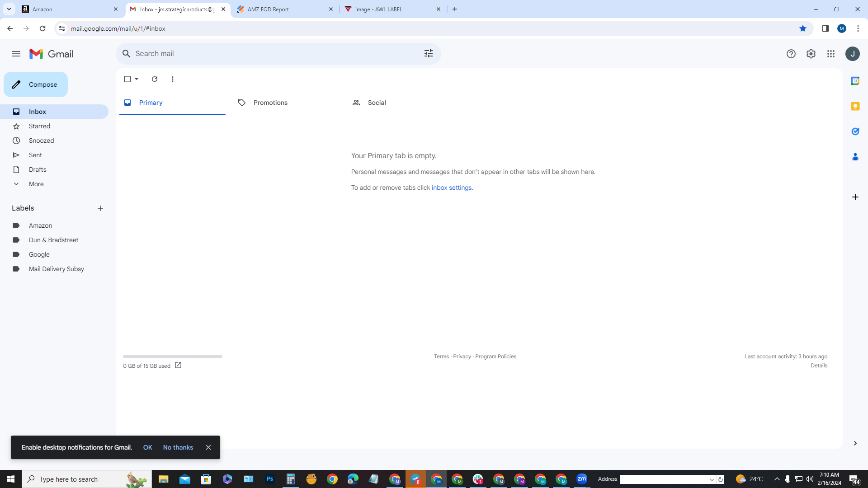868x488 pixels.
Task: Open the Support help icon
Action: (x=791, y=54)
